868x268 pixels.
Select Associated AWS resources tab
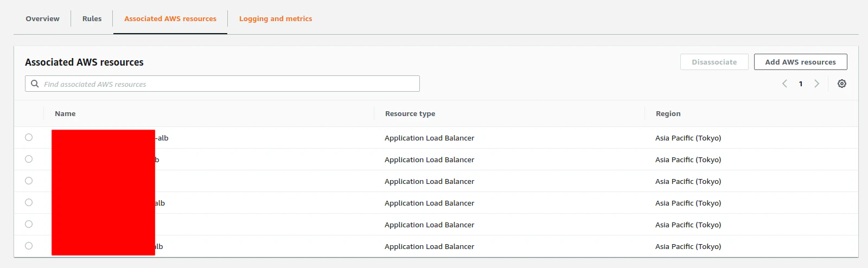170,18
